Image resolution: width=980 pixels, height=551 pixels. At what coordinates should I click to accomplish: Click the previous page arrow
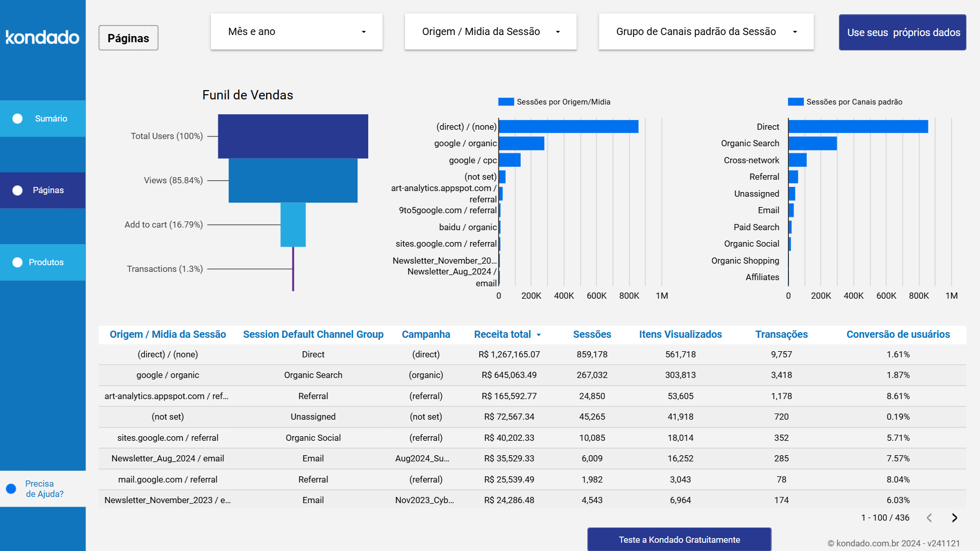(x=929, y=518)
